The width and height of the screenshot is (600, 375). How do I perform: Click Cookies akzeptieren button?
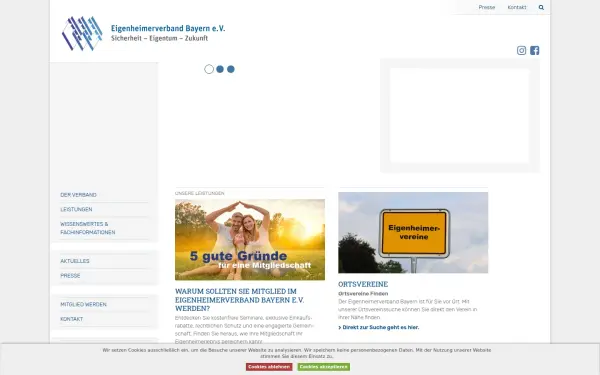[x=324, y=367]
